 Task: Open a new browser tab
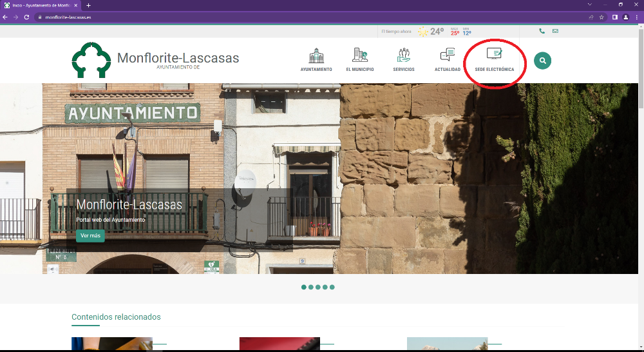tap(88, 5)
